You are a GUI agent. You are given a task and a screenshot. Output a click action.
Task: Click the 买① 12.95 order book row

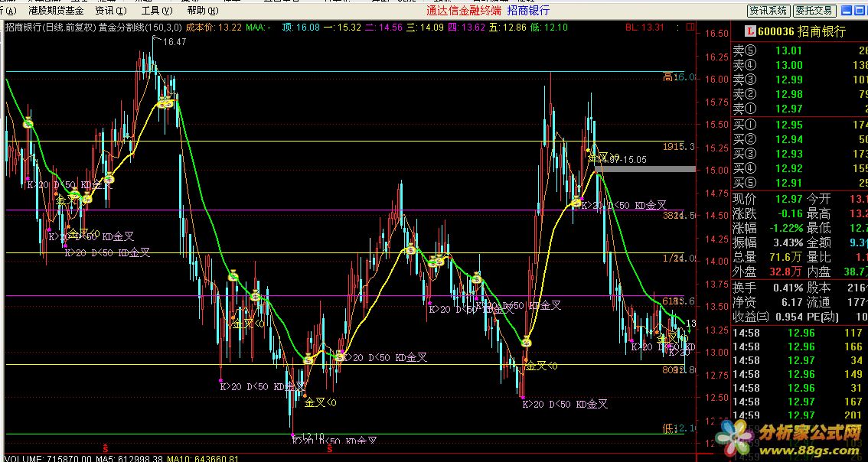800,125
